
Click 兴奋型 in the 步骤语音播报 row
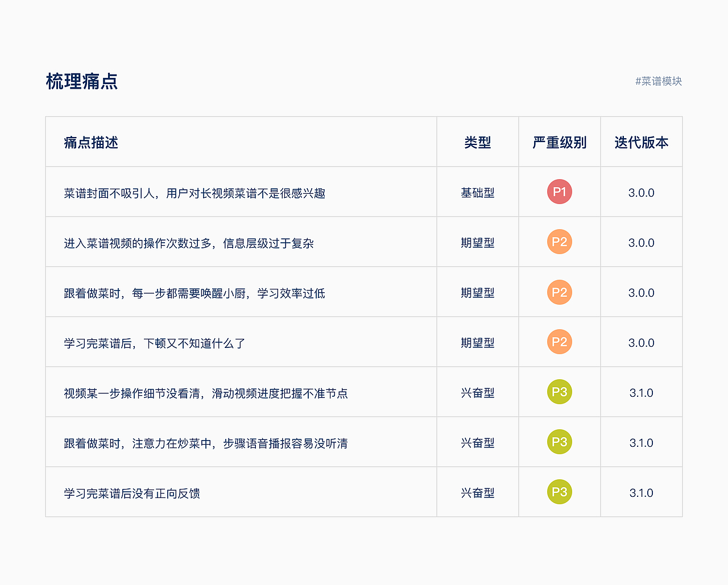tap(478, 443)
